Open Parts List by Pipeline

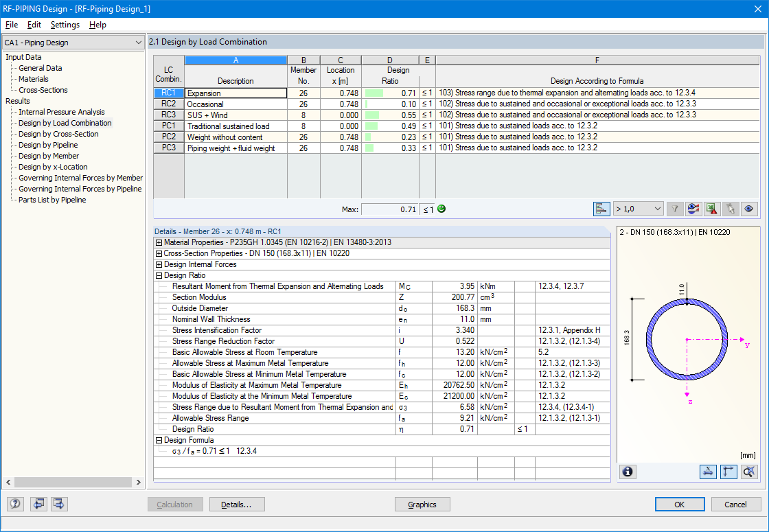pyautogui.click(x=52, y=200)
